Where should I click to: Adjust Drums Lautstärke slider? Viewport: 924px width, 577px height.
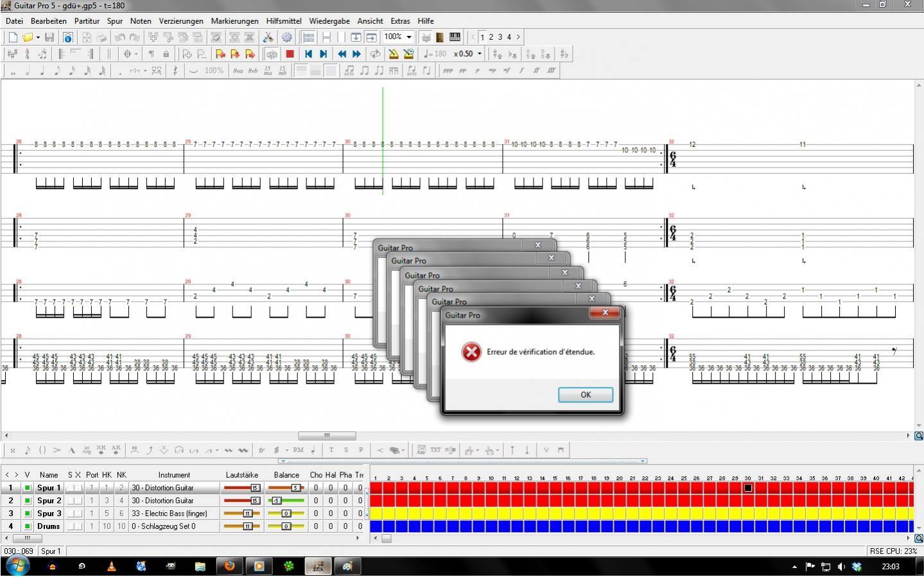(241, 526)
